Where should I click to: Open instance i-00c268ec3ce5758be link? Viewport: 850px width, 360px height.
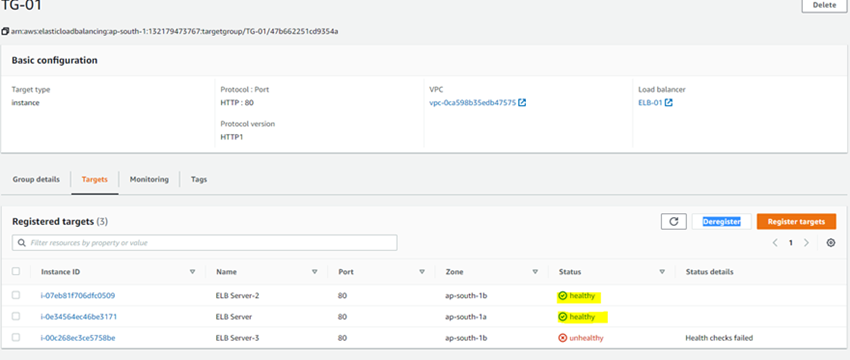point(78,338)
